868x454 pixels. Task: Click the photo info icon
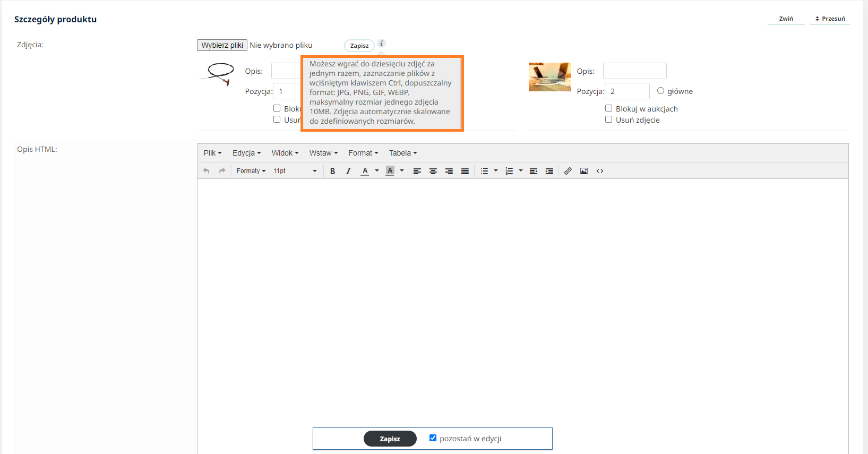pos(381,44)
